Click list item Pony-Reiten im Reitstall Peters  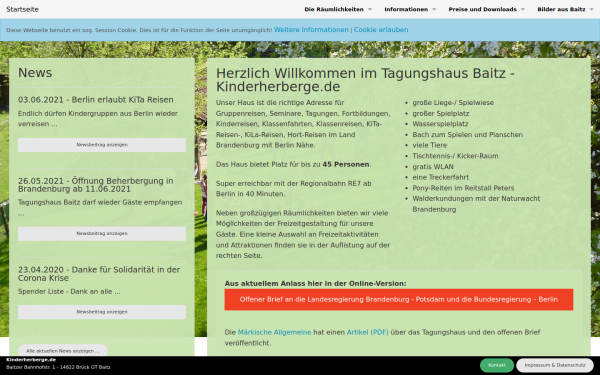tap(463, 188)
